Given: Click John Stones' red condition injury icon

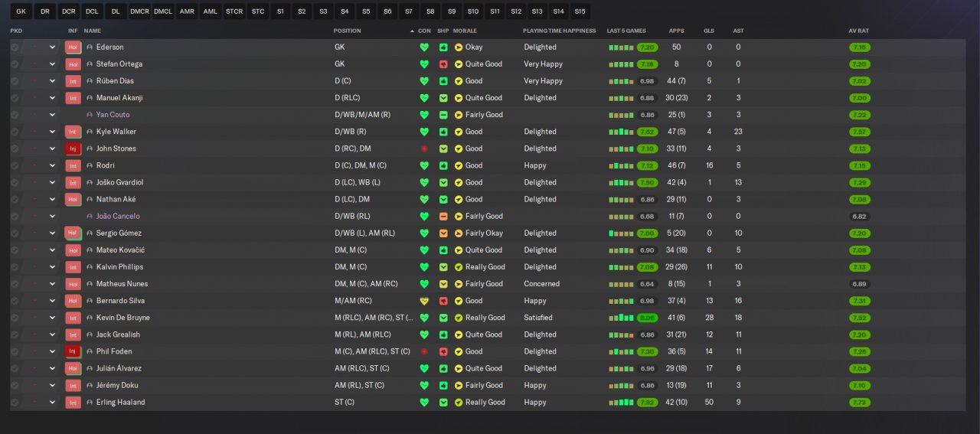Looking at the screenshot, I should (424, 148).
